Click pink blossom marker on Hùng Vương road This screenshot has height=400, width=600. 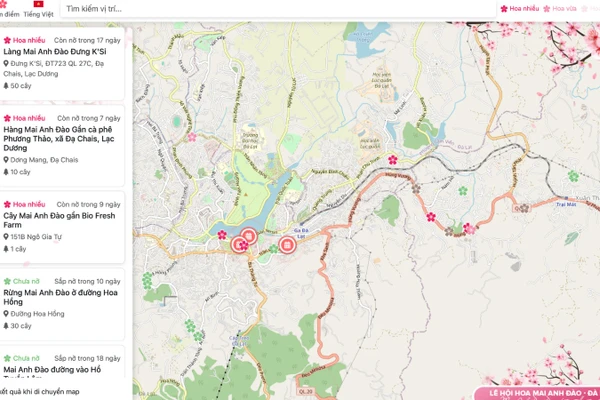[x=431, y=216]
